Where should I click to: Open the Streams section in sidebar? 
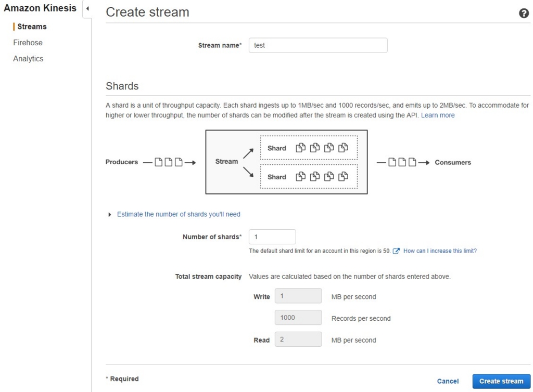click(x=32, y=27)
